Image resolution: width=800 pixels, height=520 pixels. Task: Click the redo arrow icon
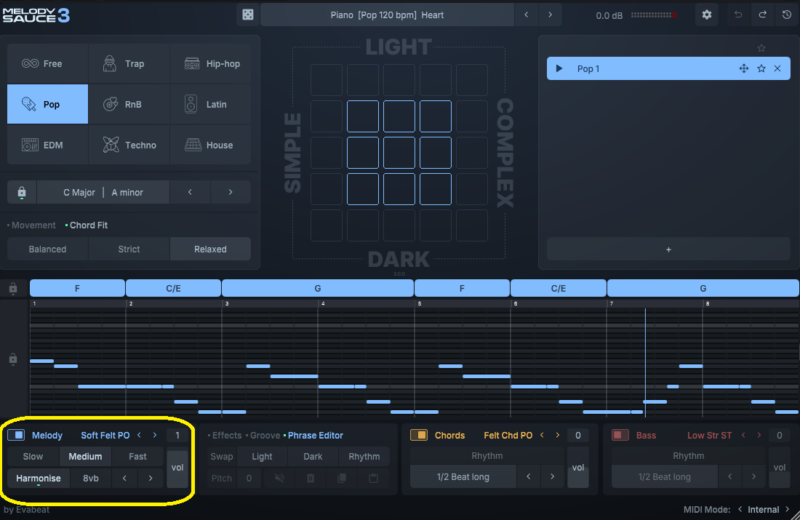click(x=762, y=15)
